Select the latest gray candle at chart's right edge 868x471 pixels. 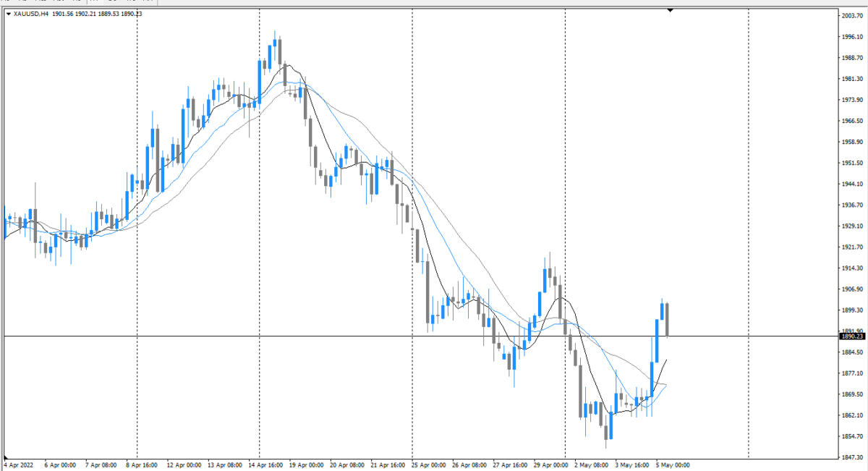(x=667, y=319)
